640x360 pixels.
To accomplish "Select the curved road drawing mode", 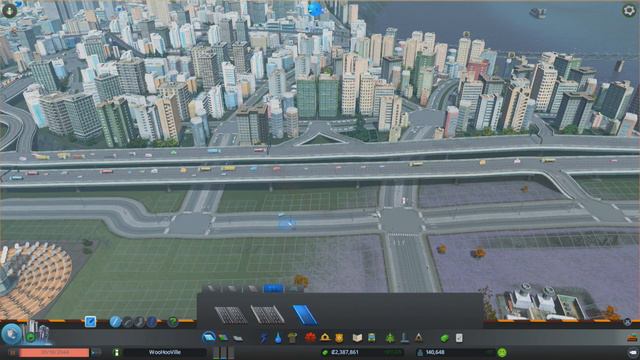I will click(x=128, y=322).
